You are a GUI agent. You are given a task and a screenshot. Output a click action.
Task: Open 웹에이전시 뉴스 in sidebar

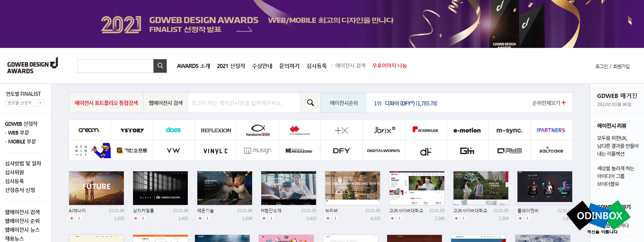point(22,230)
